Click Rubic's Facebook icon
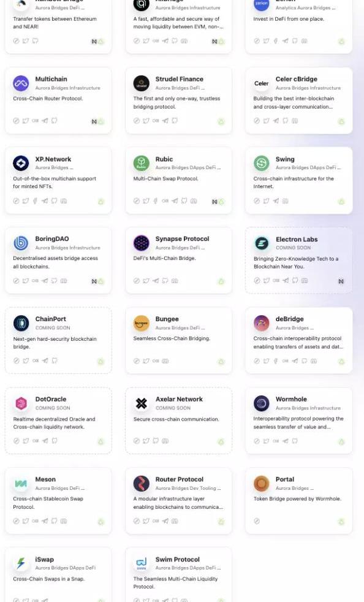This screenshot has width=364, height=602. tap(156, 201)
